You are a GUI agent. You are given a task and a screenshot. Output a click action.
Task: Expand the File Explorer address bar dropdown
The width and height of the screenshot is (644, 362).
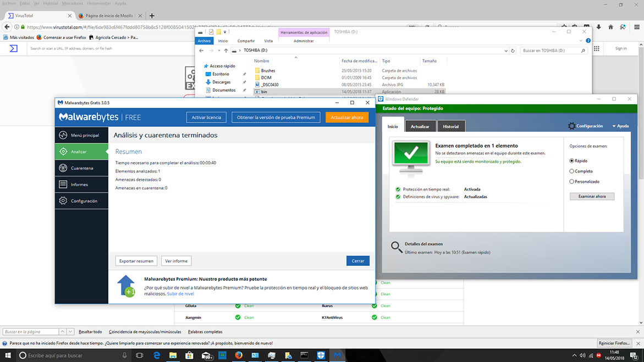click(x=505, y=51)
